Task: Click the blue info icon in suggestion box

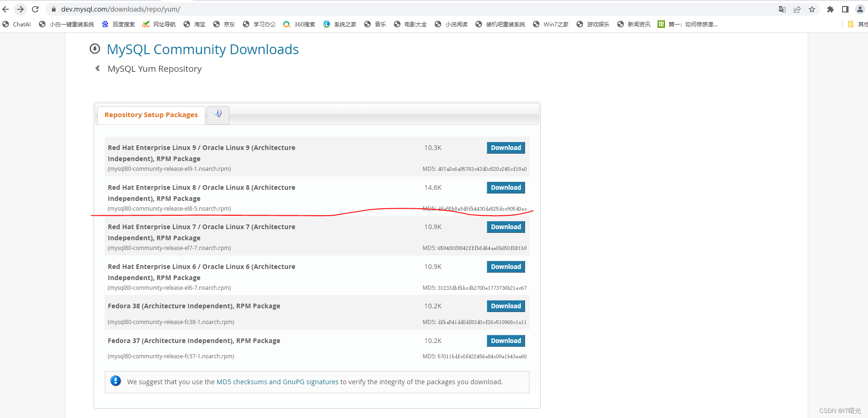Action: coord(116,381)
